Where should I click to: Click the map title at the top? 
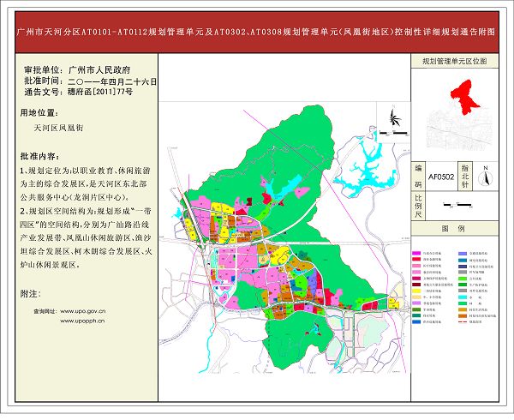click(256, 30)
